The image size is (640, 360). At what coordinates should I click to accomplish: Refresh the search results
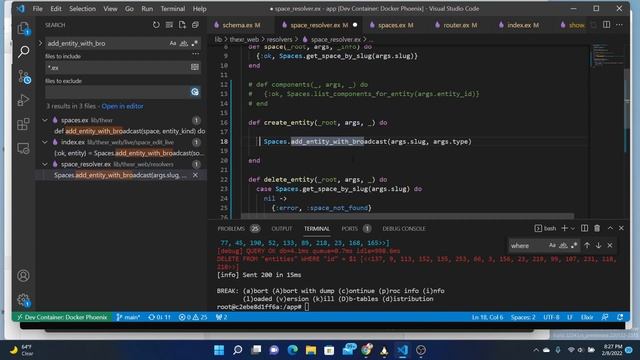coord(156,25)
